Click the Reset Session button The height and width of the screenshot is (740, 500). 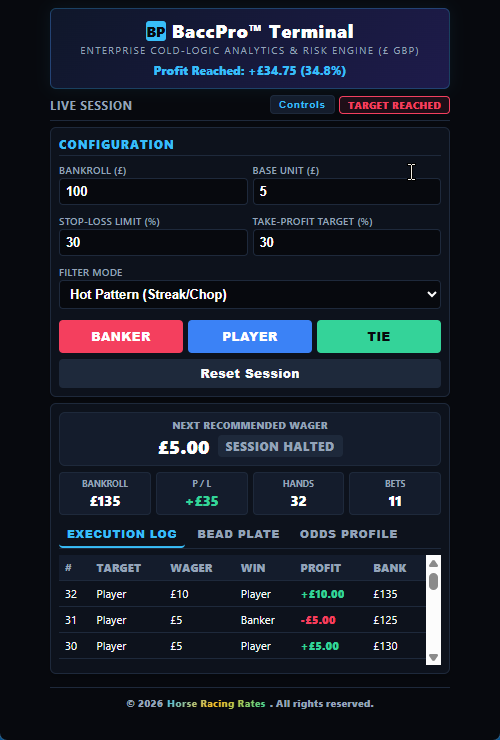(250, 373)
